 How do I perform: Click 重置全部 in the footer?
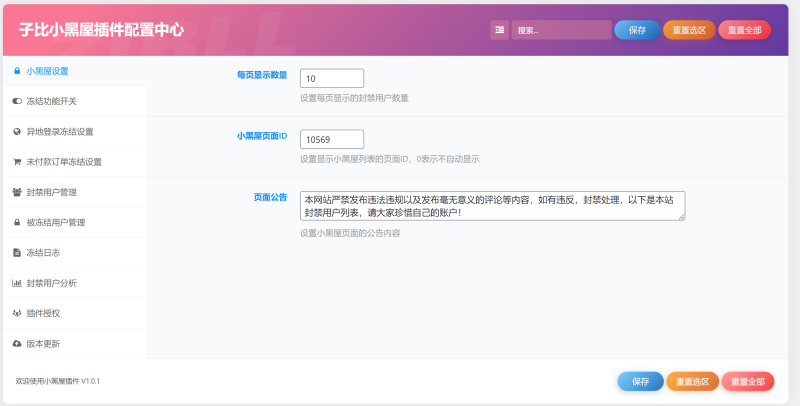point(747,382)
